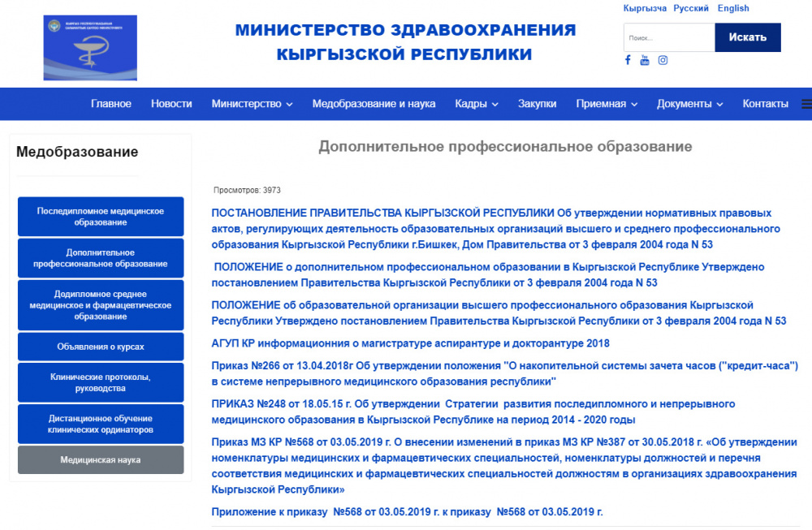Switch language to English
The image size is (812, 530).
coord(733,8)
